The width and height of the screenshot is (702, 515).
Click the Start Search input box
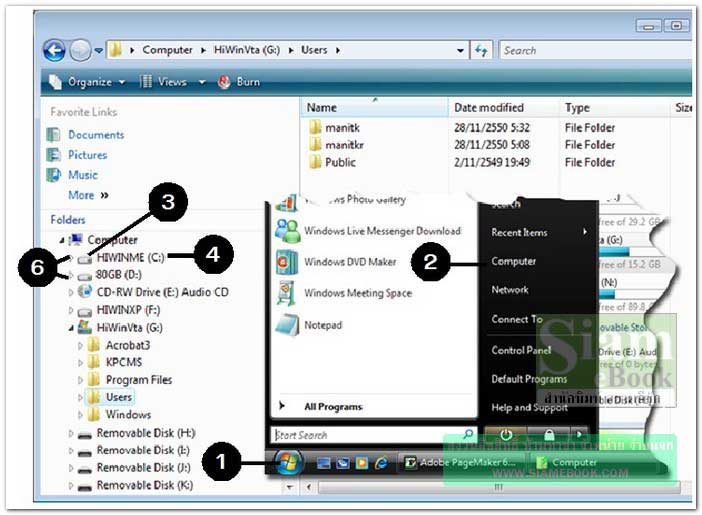pyautogui.click(x=372, y=435)
